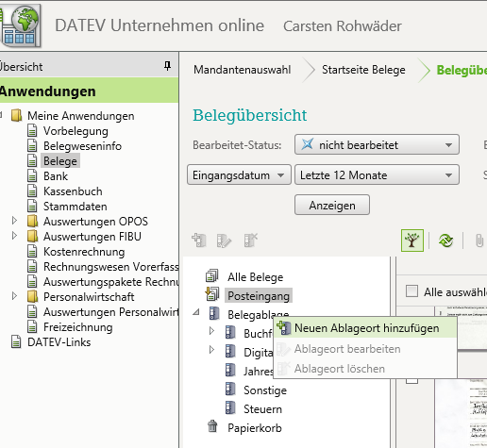Open Kostenrechnung in the tree
This screenshot has height=448, width=487.
click(x=84, y=252)
